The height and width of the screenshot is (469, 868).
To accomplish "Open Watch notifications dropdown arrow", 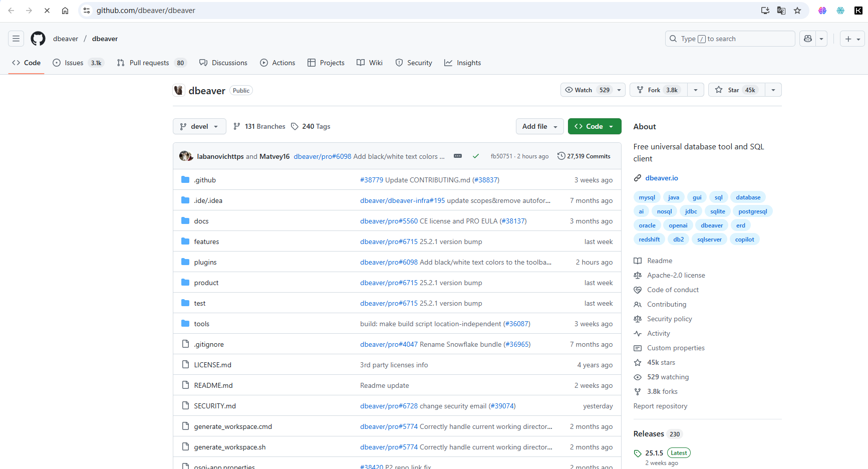I will click(619, 90).
